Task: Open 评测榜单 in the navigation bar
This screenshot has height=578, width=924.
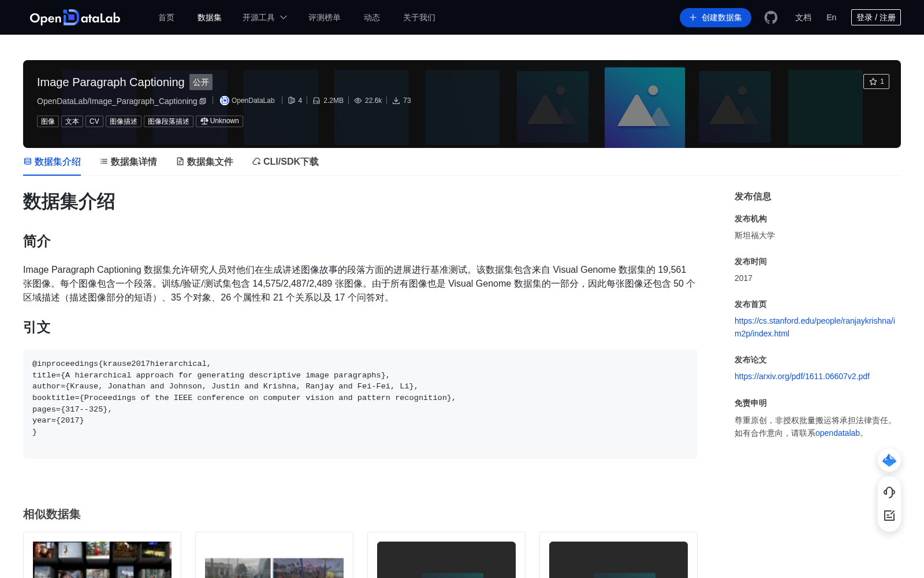Action: tap(325, 17)
